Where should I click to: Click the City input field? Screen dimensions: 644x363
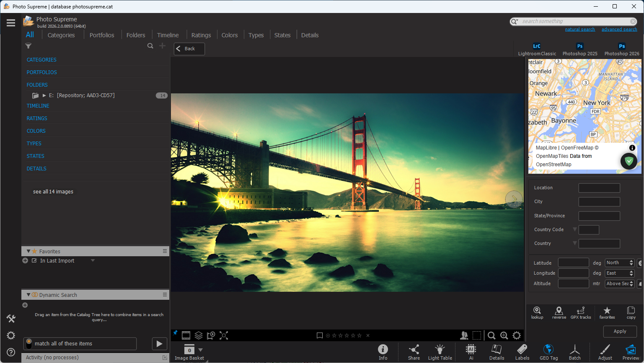599,202
